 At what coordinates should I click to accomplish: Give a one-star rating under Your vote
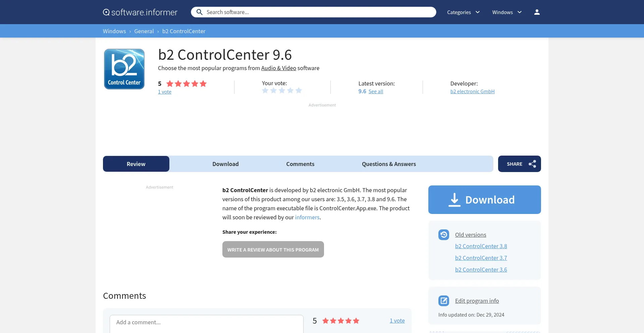265,90
